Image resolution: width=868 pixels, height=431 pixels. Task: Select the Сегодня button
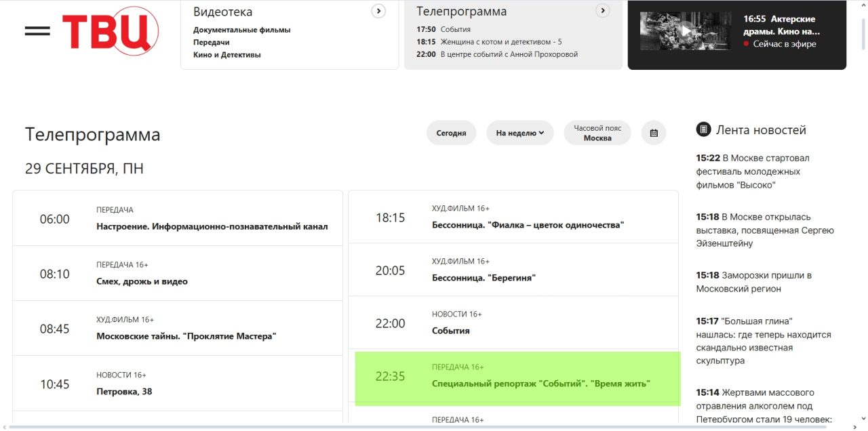click(x=451, y=133)
